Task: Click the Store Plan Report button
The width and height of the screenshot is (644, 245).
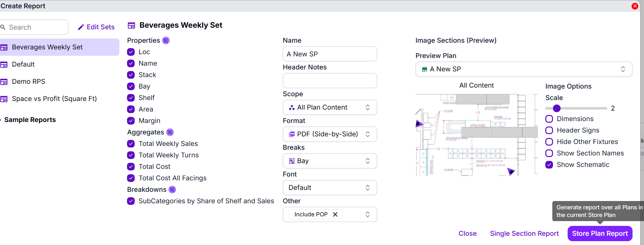Action: [x=600, y=234]
